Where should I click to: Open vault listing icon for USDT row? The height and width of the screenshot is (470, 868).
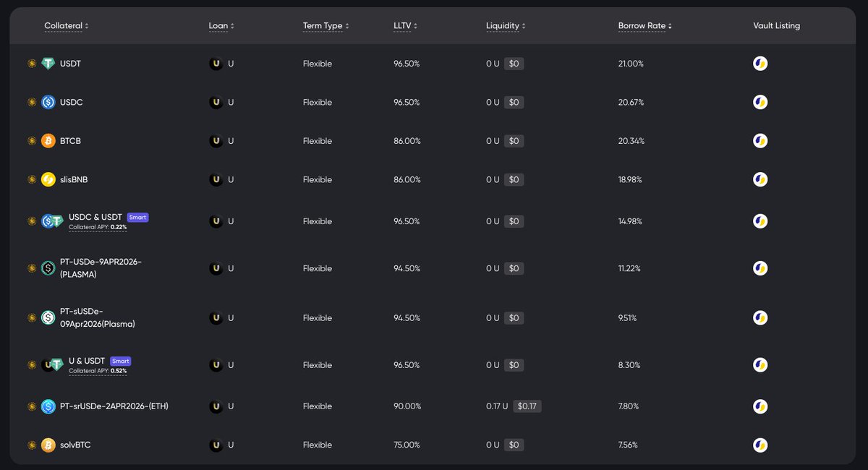[x=760, y=64]
